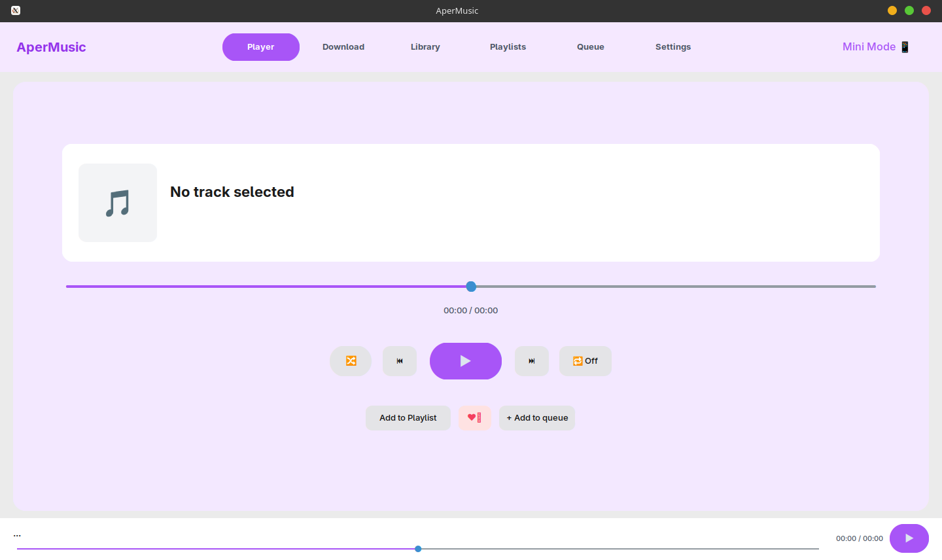Screen dimensions: 942x560
Task: Click the AperMusic logo text
Action: [x=51, y=47]
